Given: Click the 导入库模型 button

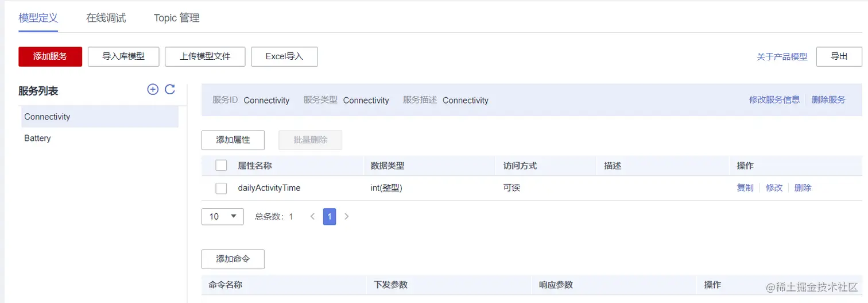Looking at the screenshot, I should (123, 56).
